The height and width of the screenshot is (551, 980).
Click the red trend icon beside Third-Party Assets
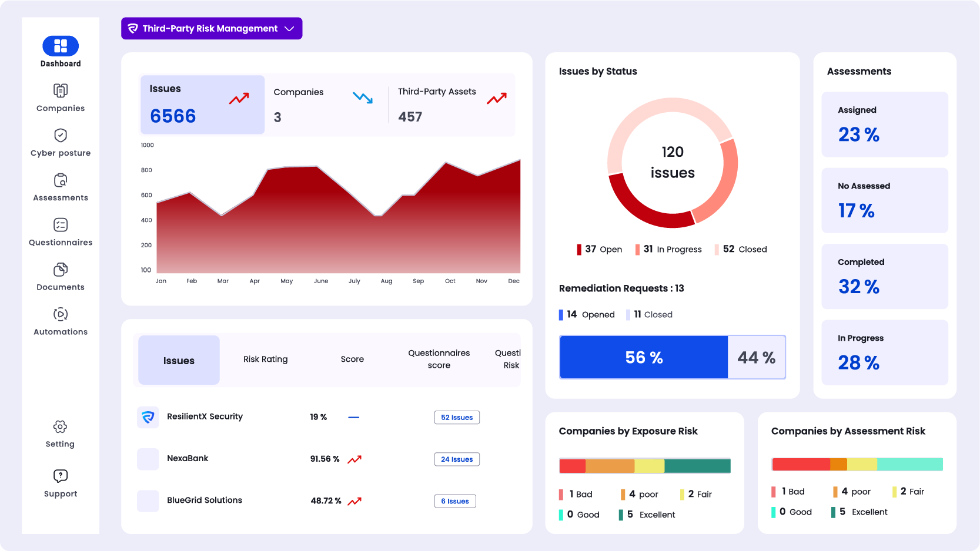coord(497,99)
